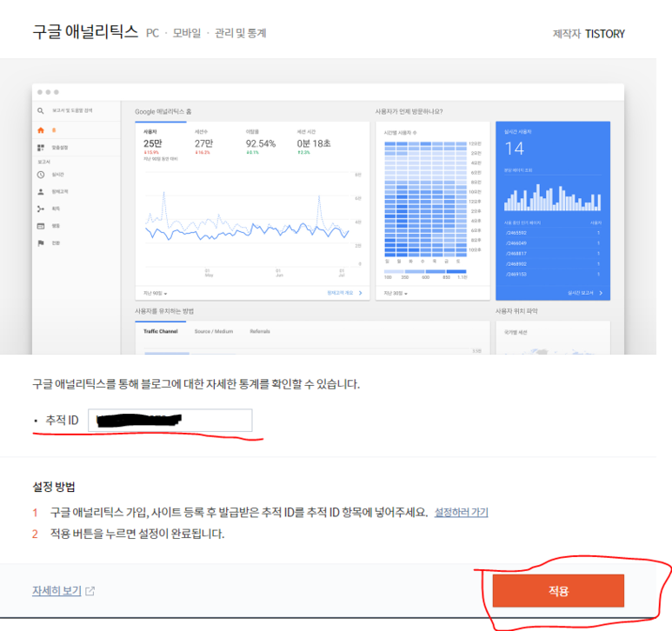672x631 pixels.
Task: Click the search magnifier icon in preview sidebar
Action: point(40,111)
